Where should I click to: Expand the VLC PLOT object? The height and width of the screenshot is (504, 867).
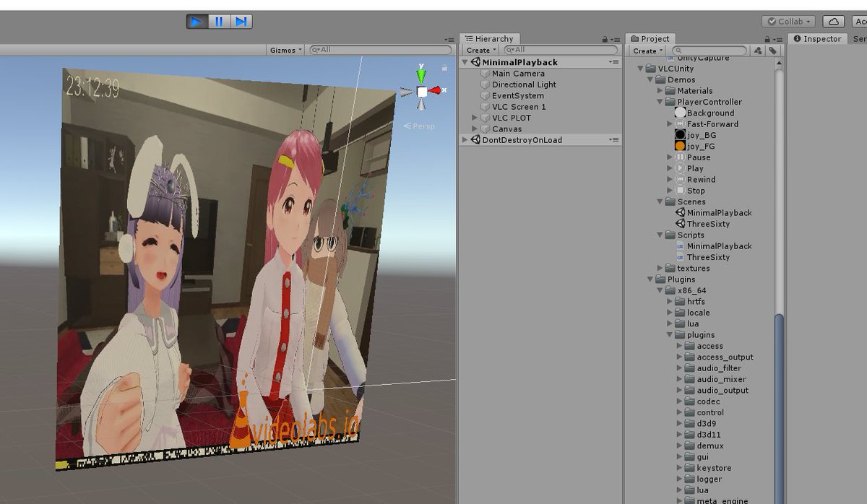click(x=475, y=118)
